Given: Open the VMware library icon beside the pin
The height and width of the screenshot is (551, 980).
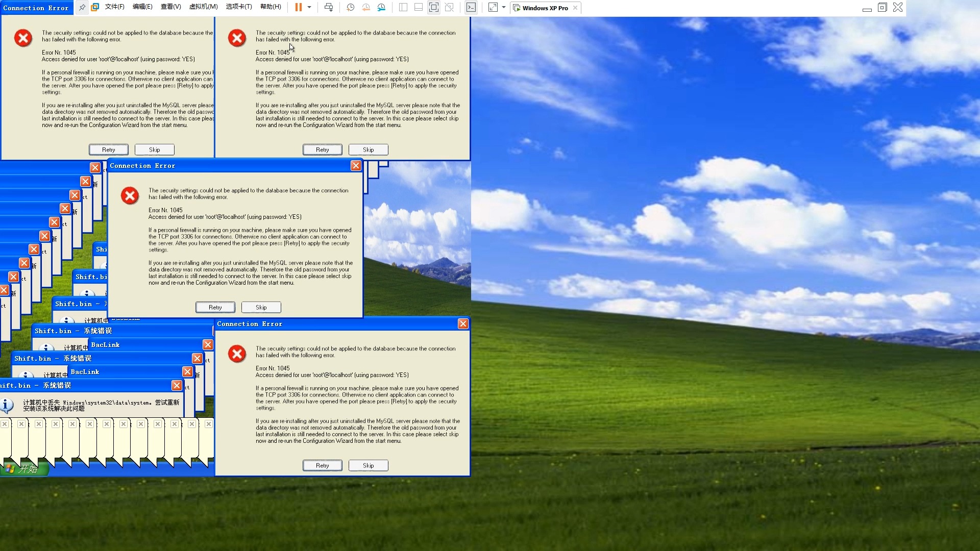Looking at the screenshot, I should tap(95, 8).
